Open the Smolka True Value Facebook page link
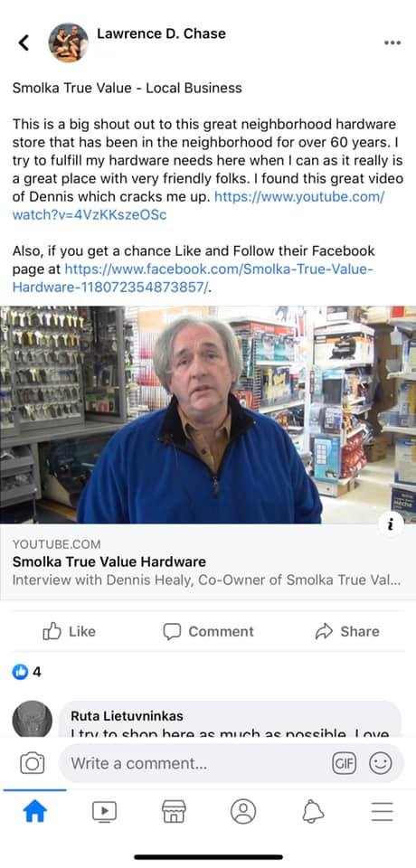The width and height of the screenshot is (416, 868). (x=194, y=278)
